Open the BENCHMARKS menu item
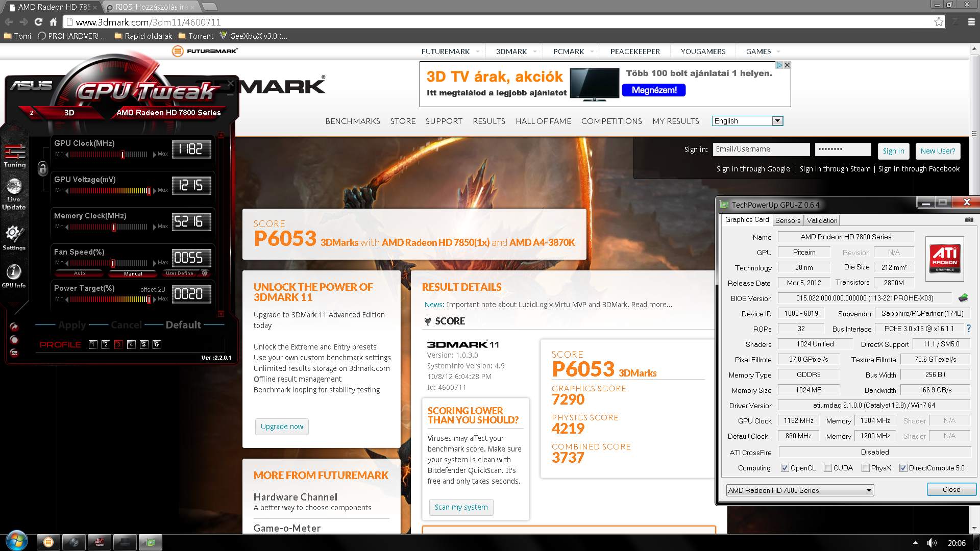The width and height of the screenshot is (980, 551). 353,121
